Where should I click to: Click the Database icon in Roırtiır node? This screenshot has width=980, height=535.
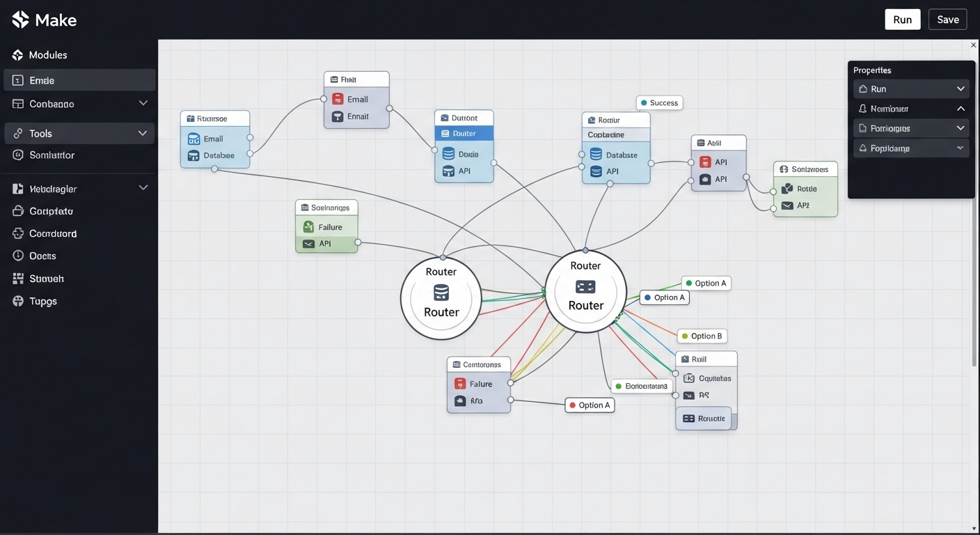coord(596,155)
